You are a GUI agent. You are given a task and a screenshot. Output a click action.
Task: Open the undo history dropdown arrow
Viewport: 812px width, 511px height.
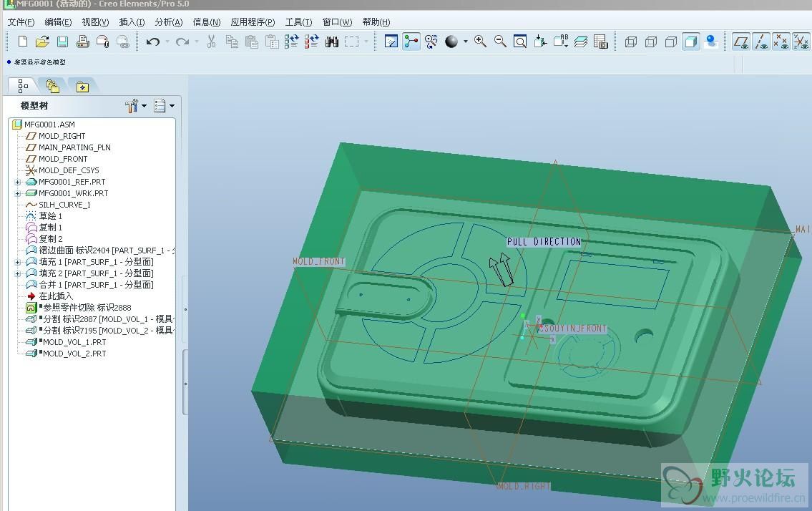pyautogui.click(x=167, y=42)
